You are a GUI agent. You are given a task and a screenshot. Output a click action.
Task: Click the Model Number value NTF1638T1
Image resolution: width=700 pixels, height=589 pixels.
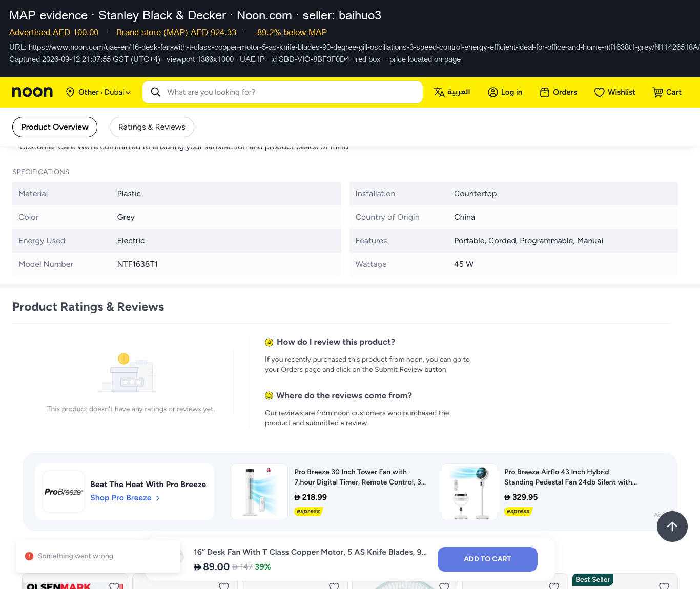click(137, 264)
